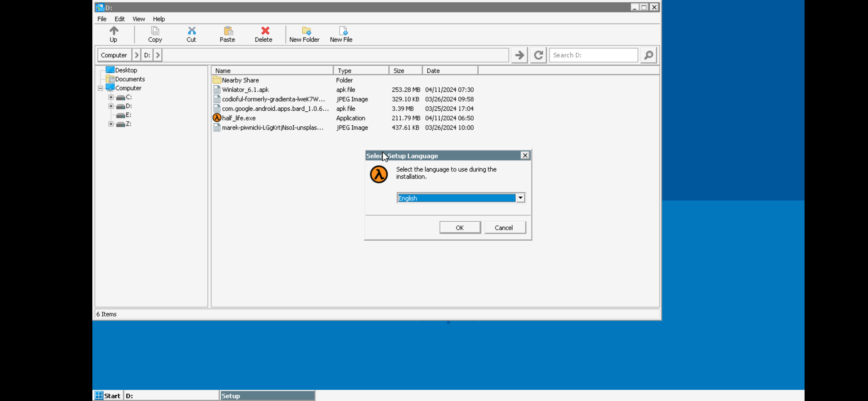Click the Computer tree item
Image resolution: width=868 pixels, height=401 pixels.
pyautogui.click(x=128, y=88)
